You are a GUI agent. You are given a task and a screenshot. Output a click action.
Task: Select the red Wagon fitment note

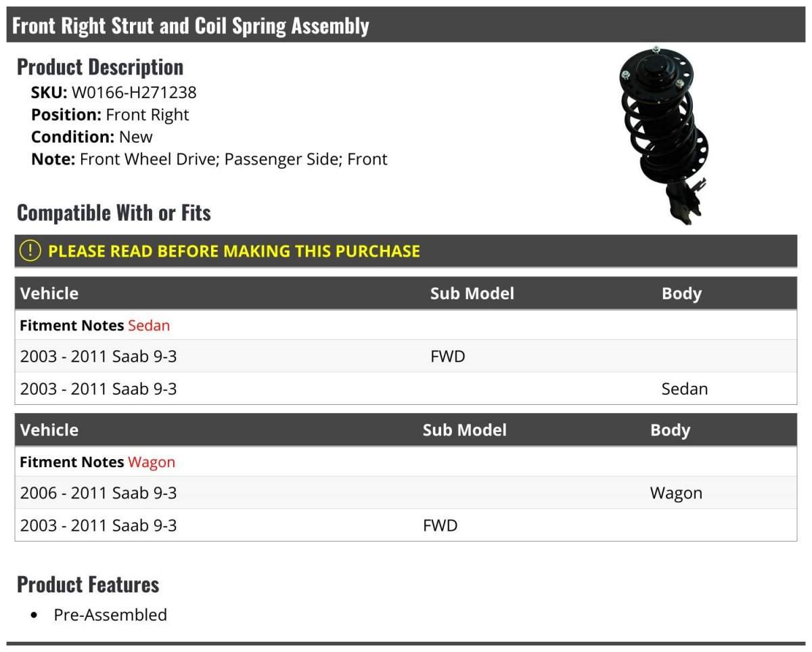pos(152,462)
